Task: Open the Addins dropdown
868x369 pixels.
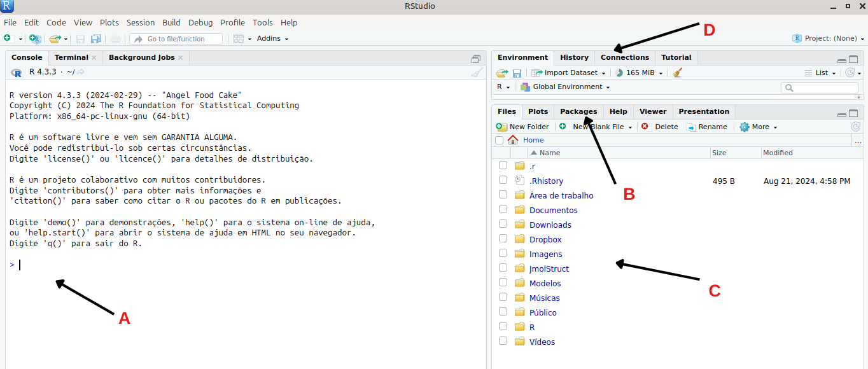Action: pyautogui.click(x=273, y=39)
